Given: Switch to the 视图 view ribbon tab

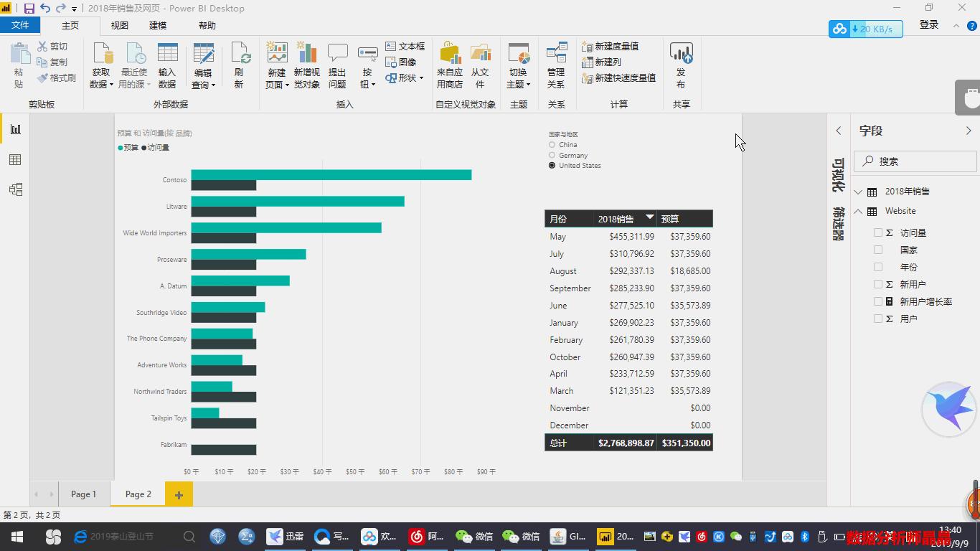Looking at the screenshot, I should pos(119,25).
